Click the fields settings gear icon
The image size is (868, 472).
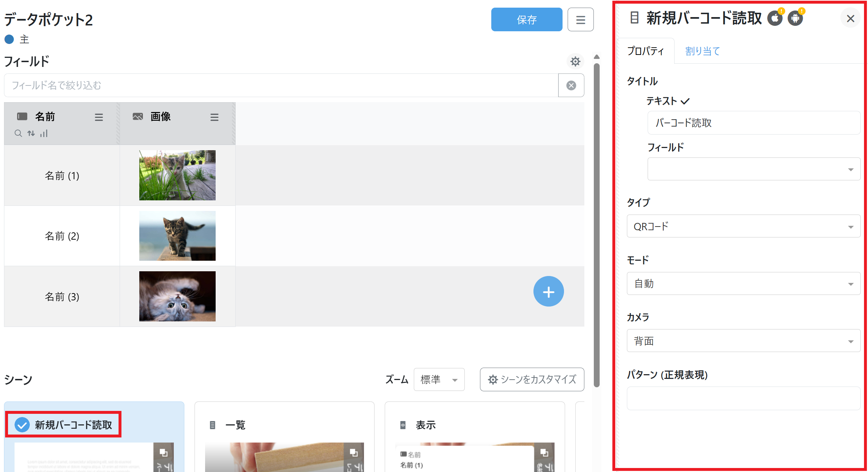(575, 61)
